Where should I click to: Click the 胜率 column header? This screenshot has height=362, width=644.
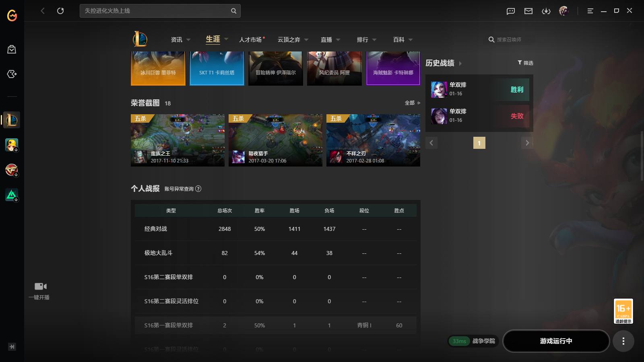[x=260, y=210]
